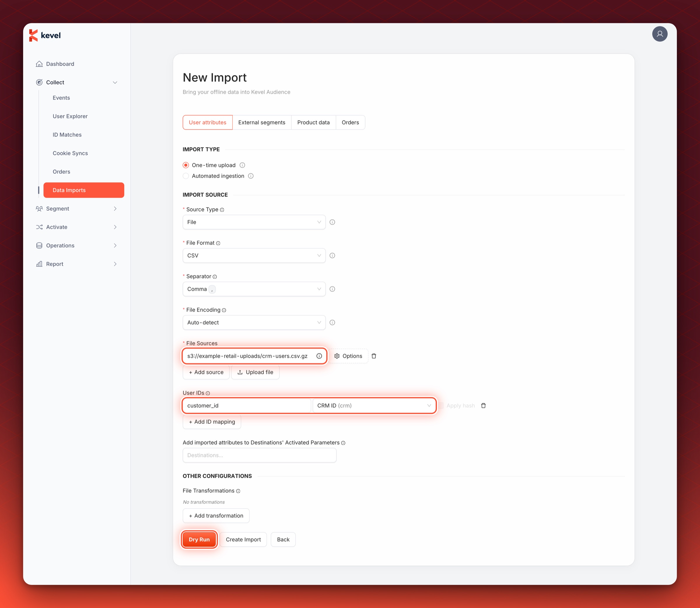Expand the Operations sidebar section

[x=77, y=246]
